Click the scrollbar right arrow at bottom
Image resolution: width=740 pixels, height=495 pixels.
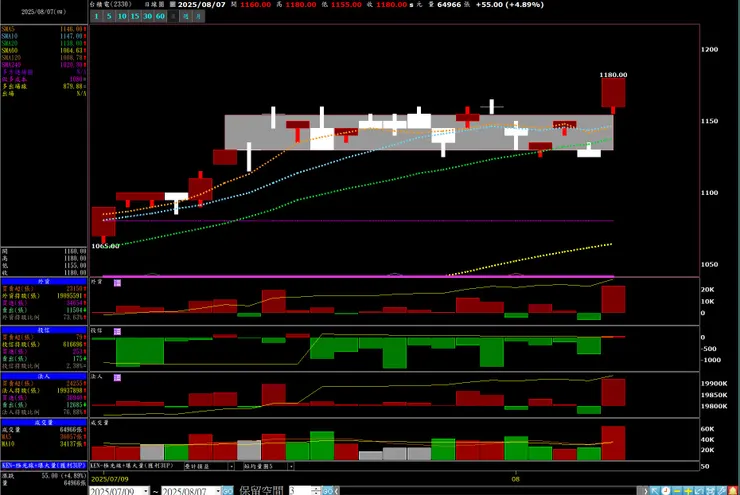click(644, 491)
